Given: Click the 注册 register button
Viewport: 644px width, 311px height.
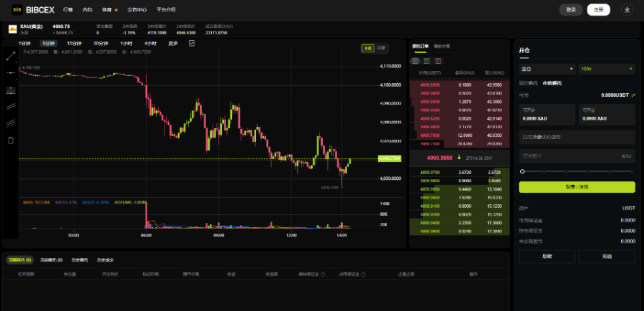Looking at the screenshot, I should coord(598,10).
